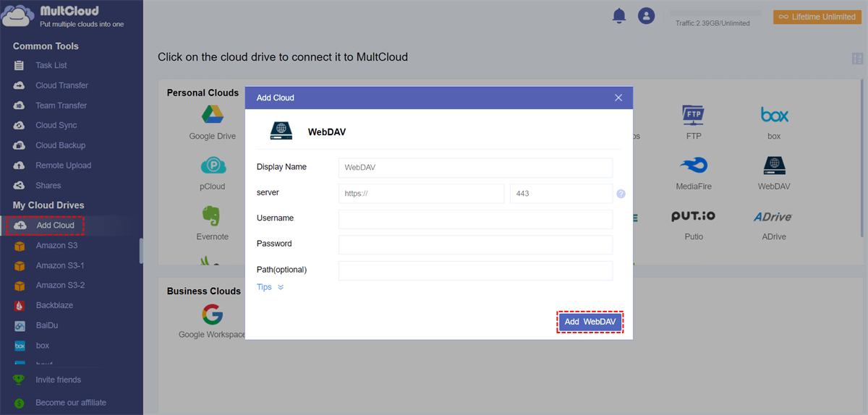
Task: Click the Add WebDAV button
Action: (x=590, y=322)
